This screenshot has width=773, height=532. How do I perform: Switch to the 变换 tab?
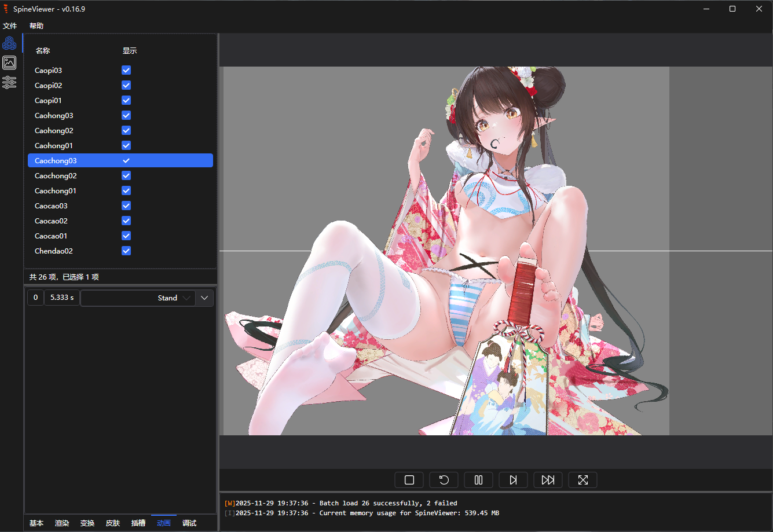(x=87, y=523)
